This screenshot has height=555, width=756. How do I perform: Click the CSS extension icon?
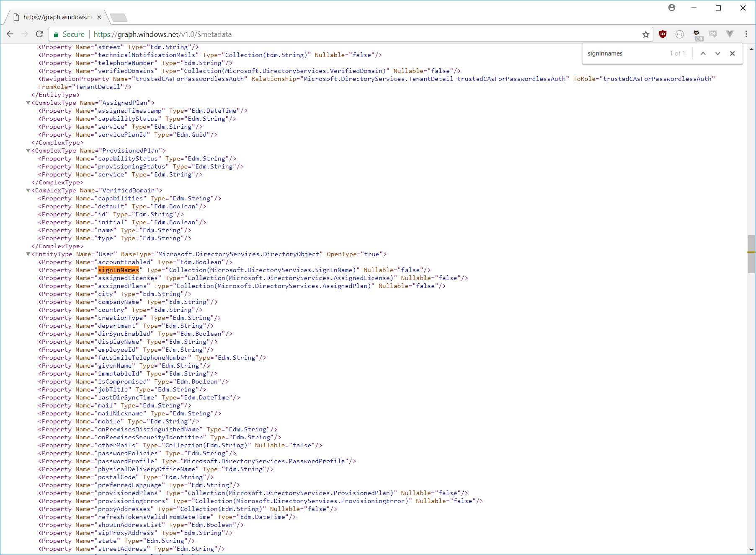713,34
